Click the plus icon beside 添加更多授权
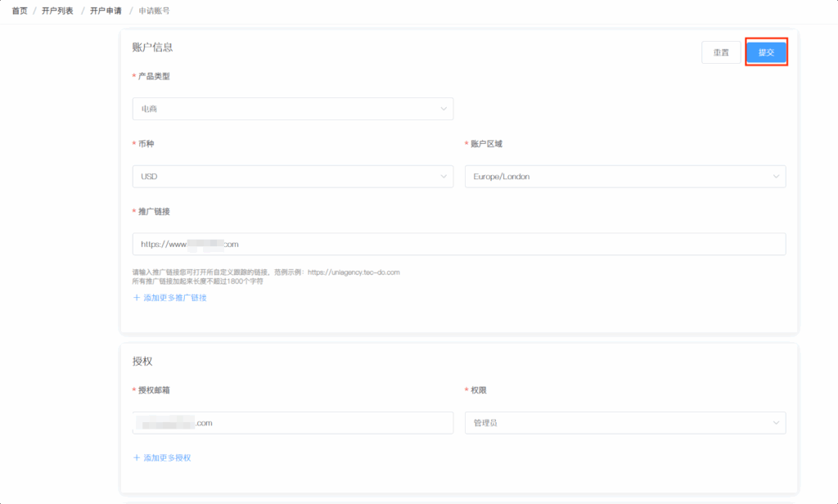838x504 pixels. click(x=137, y=458)
